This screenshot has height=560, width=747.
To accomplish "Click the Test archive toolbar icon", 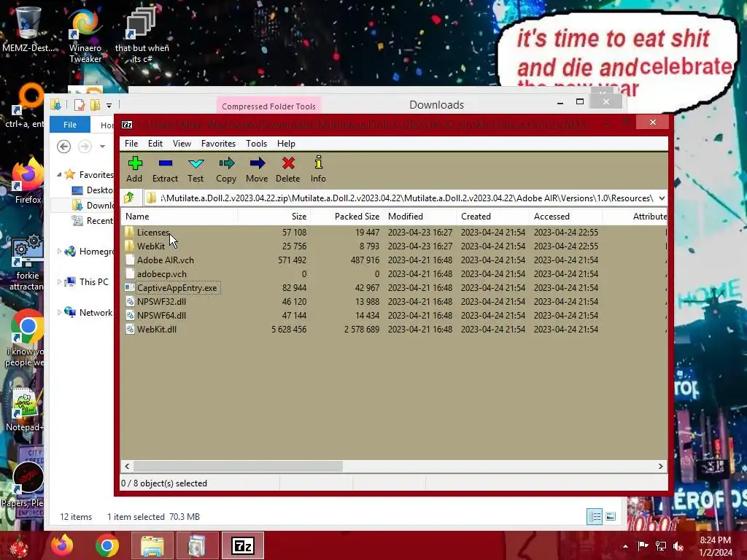I will pos(196,163).
